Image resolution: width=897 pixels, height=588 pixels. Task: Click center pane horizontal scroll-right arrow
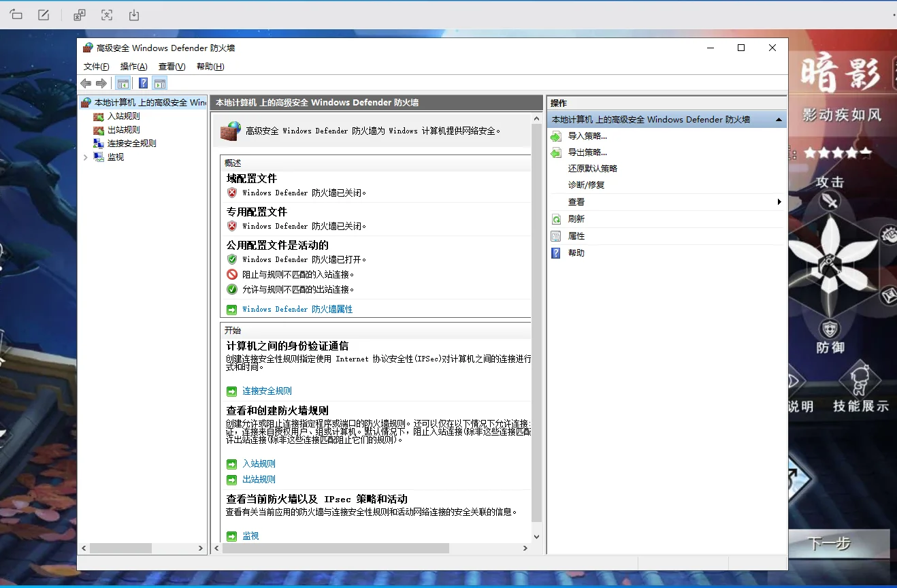tap(525, 548)
